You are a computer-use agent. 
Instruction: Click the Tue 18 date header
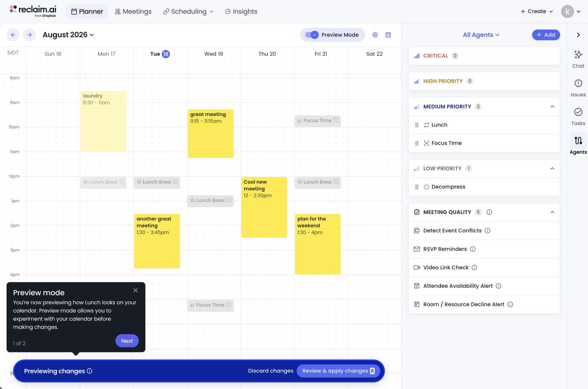point(160,54)
